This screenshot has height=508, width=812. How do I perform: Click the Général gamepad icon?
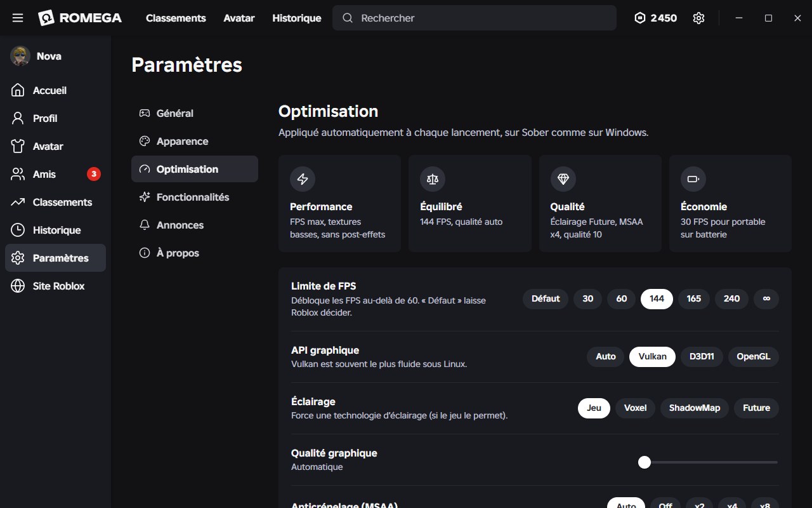pos(145,113)
